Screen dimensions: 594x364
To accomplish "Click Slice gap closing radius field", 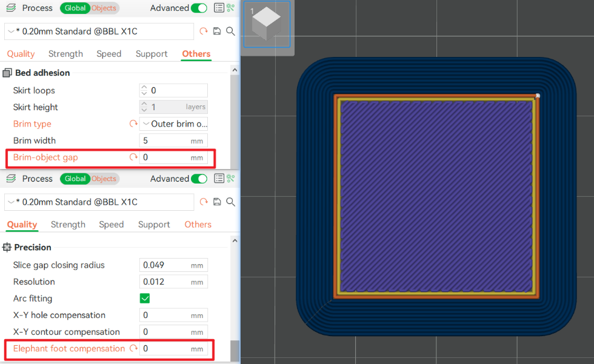I will [173, 265].
